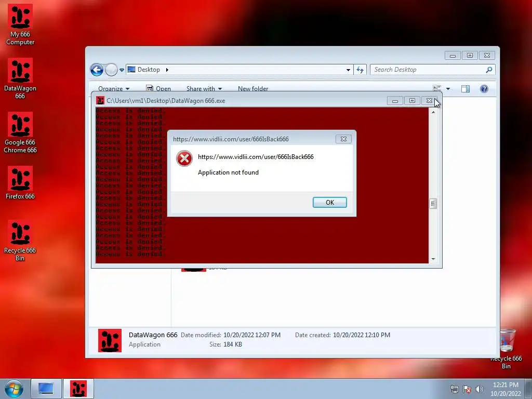Open the Action Center flag icon
Viewport: 532px width, 399px height.
tap(467, 389)
